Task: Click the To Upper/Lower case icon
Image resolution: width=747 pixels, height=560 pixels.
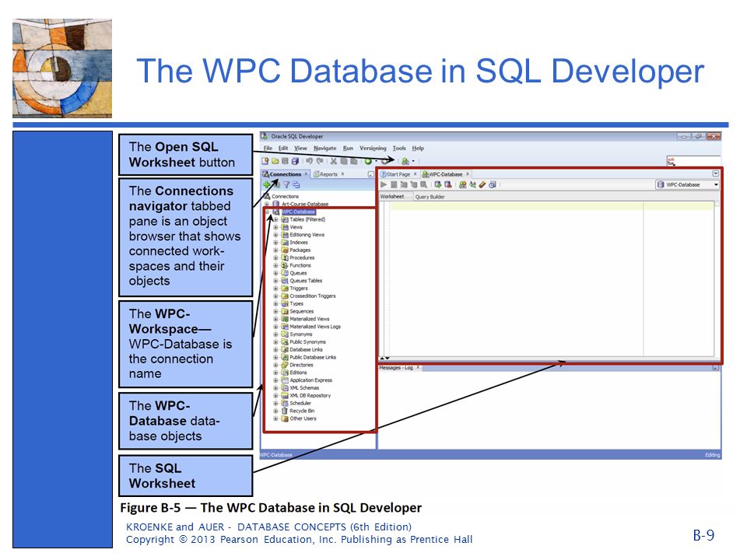Action: (472, 184)
